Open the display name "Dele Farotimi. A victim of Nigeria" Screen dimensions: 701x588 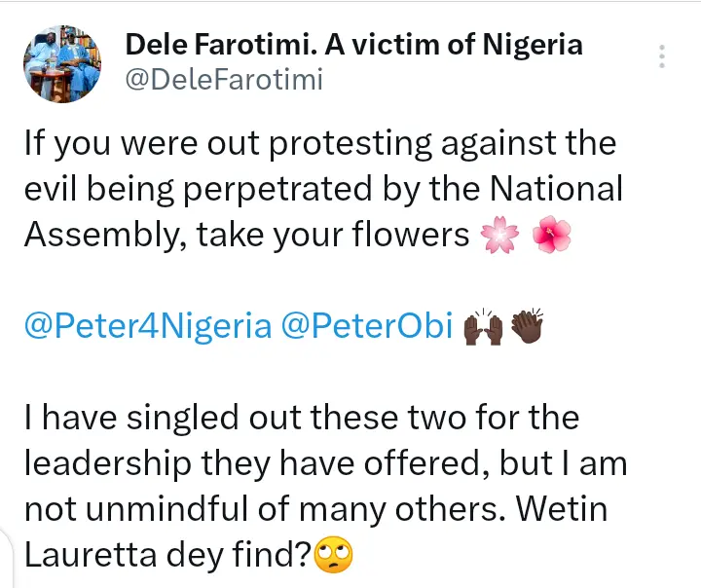[354, 44]
